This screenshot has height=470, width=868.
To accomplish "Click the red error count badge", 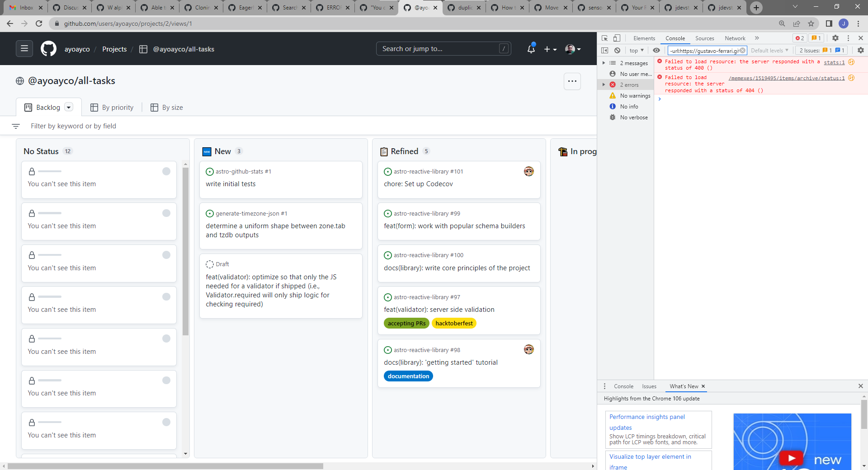I will 799,38.
